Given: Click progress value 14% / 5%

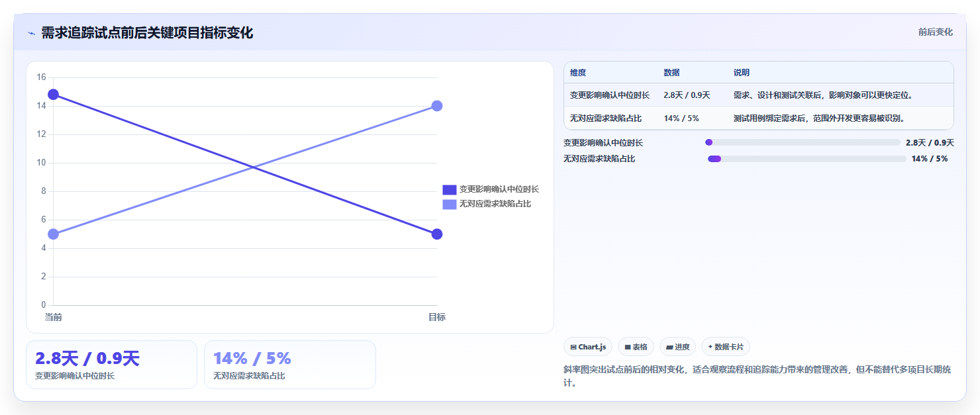Looking at the screenshot, I should [930, 159].
